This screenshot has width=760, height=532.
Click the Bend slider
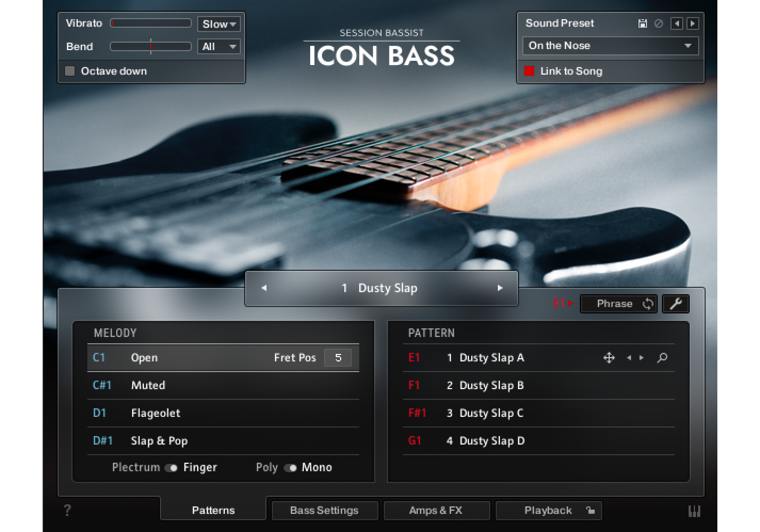(151, 47)
